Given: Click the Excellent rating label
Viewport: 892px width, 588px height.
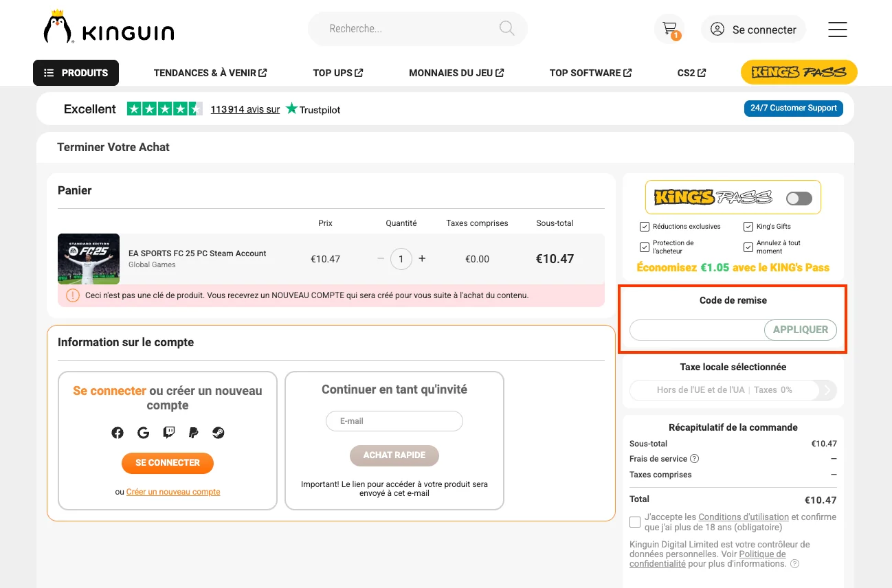Looking at the screenshot, I should coord(90,109).
